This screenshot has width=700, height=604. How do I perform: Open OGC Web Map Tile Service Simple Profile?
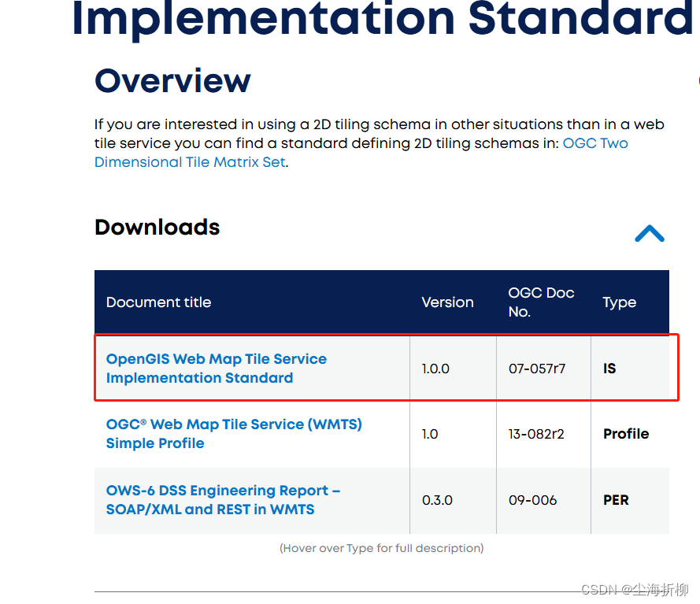point(234,433)
